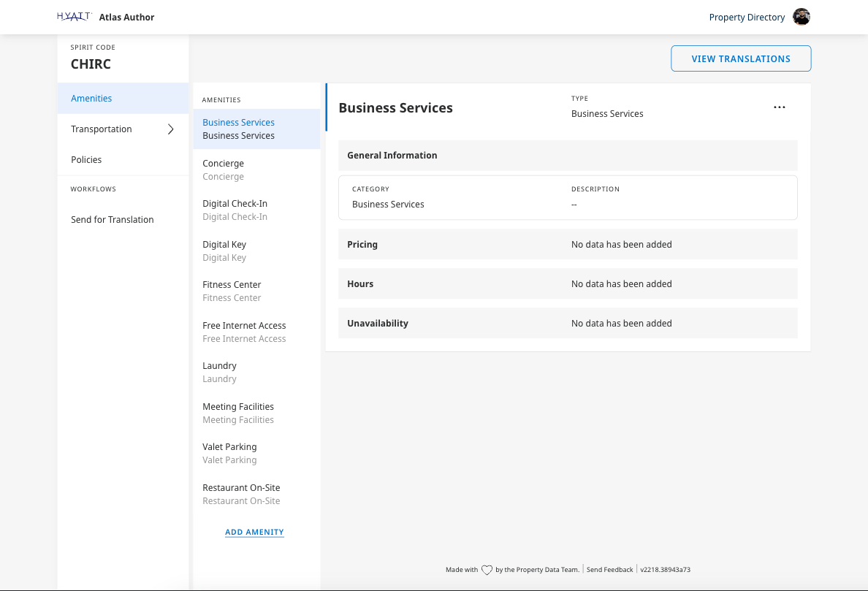
Task: Click the View Translations button
Action: click(x=741, y=58)
